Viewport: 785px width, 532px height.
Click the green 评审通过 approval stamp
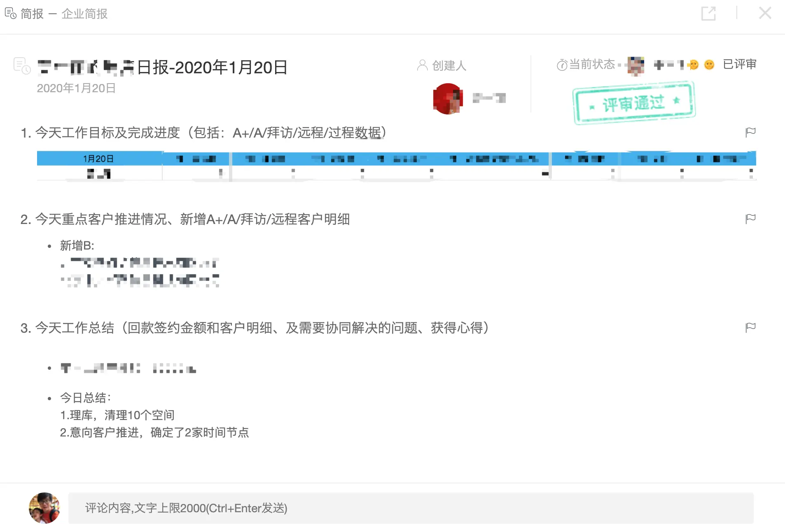634,101
